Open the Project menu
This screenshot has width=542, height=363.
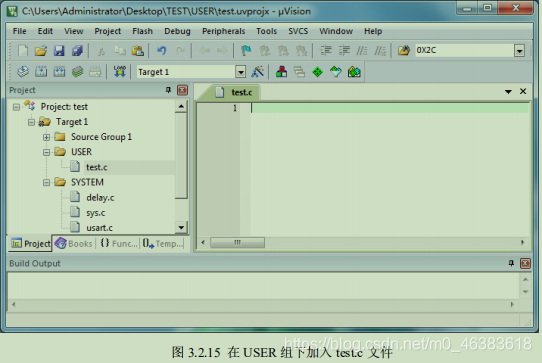(108, 31)
